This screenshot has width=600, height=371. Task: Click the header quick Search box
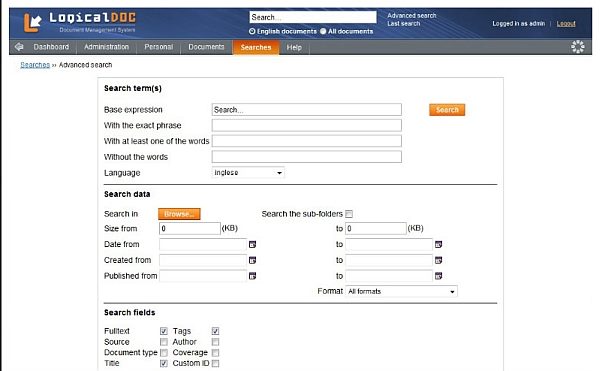pyautogui.click(x=313, y=17)
